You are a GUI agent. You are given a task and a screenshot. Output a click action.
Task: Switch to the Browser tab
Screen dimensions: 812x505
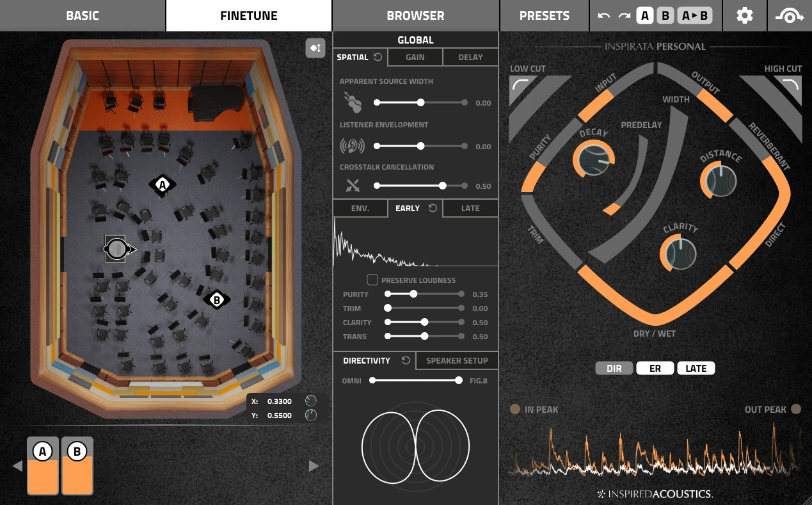coord(415,15)
